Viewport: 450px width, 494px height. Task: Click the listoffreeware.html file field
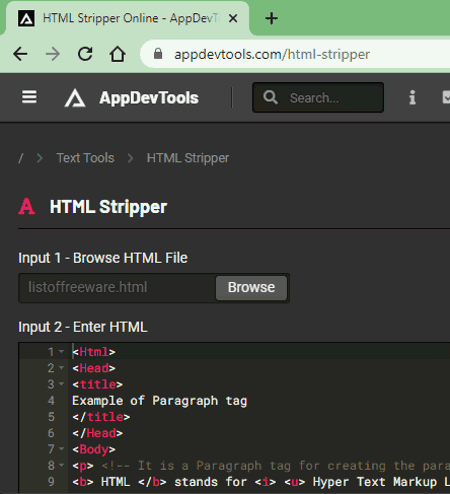tap(117, 287)
